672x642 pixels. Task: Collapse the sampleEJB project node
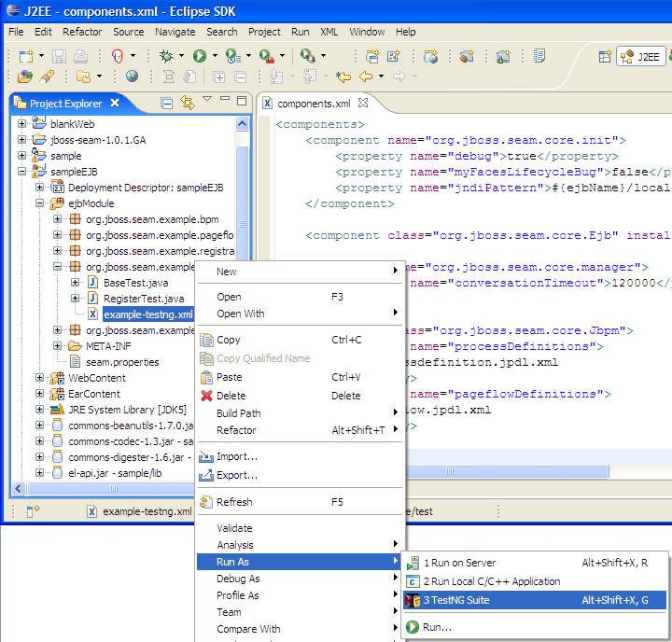(x=21, y=172)
